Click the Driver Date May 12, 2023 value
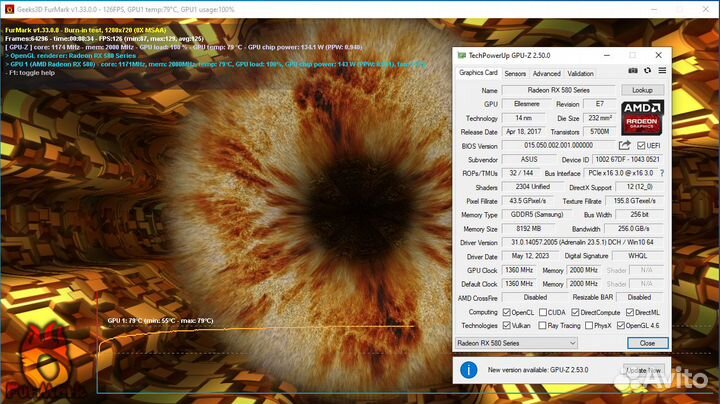Screen dimensions: 720x404 pos(530,256)
